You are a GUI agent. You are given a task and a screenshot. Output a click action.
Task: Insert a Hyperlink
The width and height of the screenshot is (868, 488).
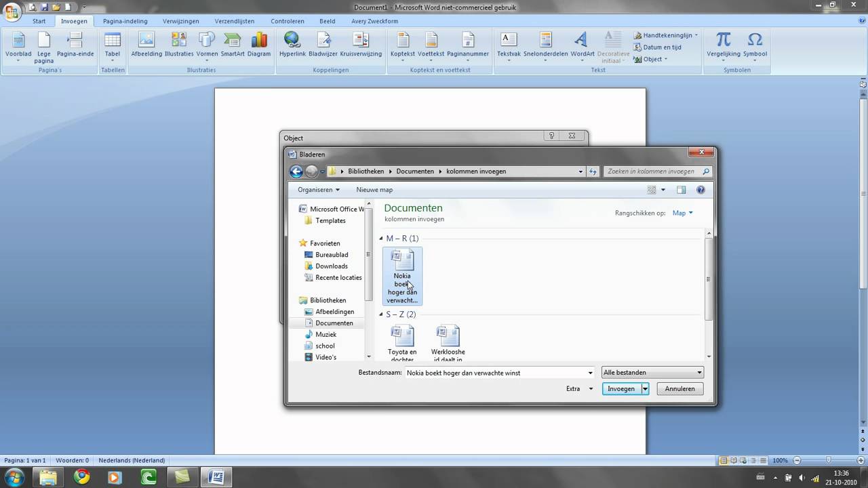pyautogui.click(x=292, y=44)
